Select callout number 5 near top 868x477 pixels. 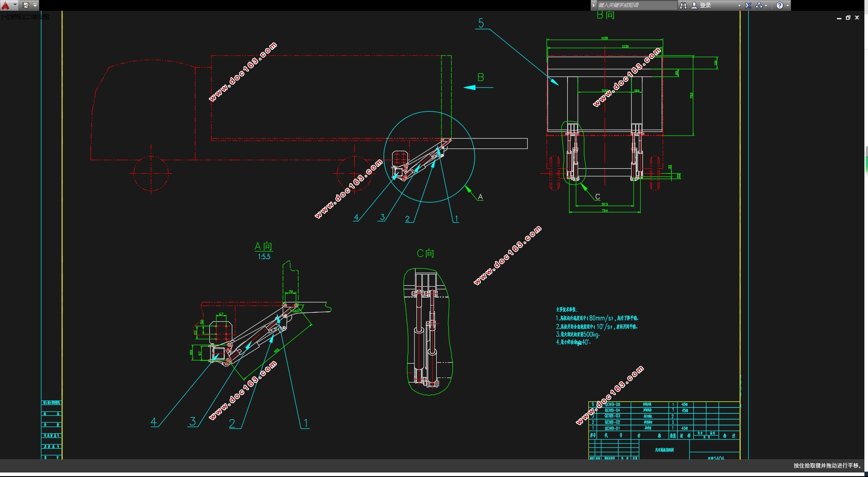pos(481,23)
